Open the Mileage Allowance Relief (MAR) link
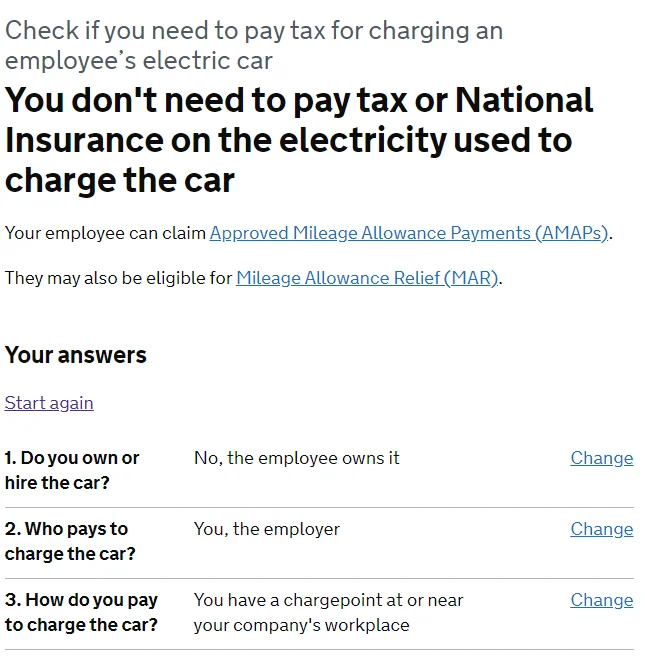645x664 pixels. pos(367,278)
